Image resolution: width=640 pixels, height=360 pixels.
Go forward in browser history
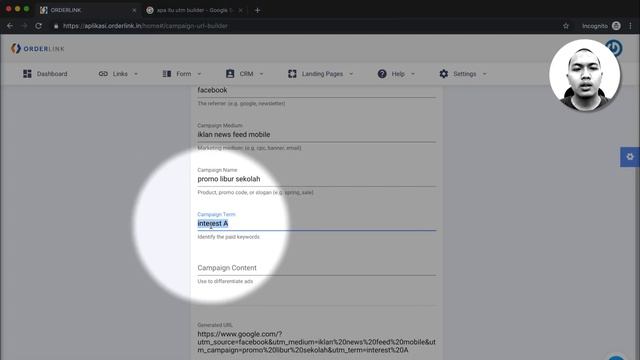[x=24, y=26]
